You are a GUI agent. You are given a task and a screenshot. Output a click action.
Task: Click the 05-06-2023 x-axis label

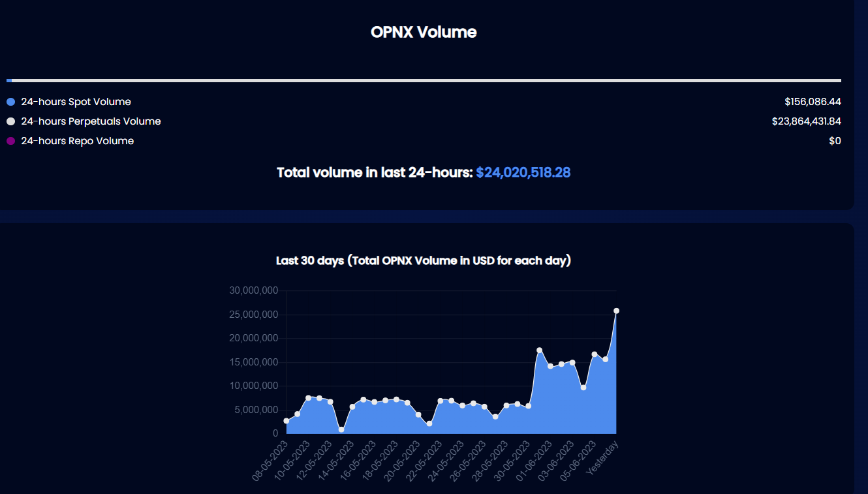tap(578, 461)
